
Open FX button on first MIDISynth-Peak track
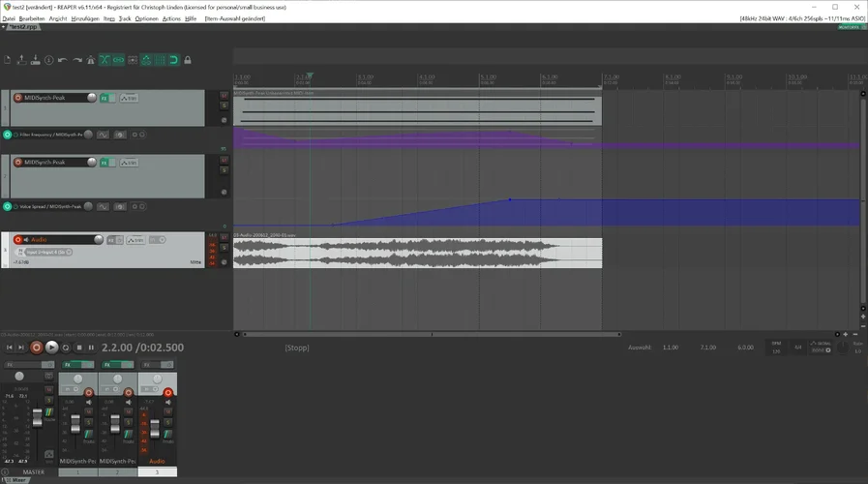(105, 98)
